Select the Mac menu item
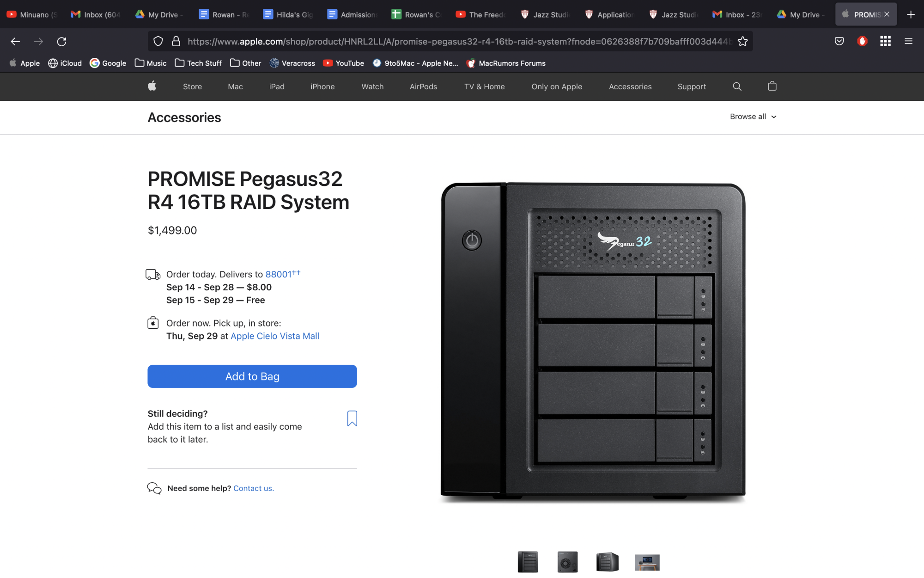The image size is (924, 578). pos(235,86)
